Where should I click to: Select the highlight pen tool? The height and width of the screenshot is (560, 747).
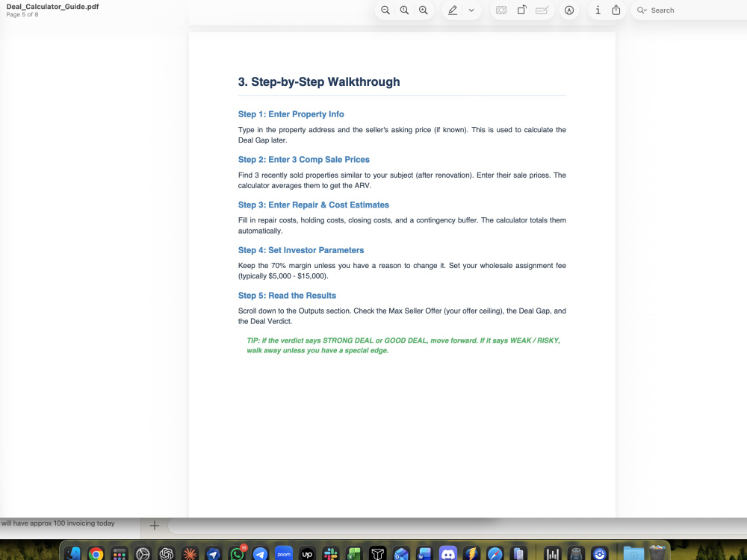point(453,10)
